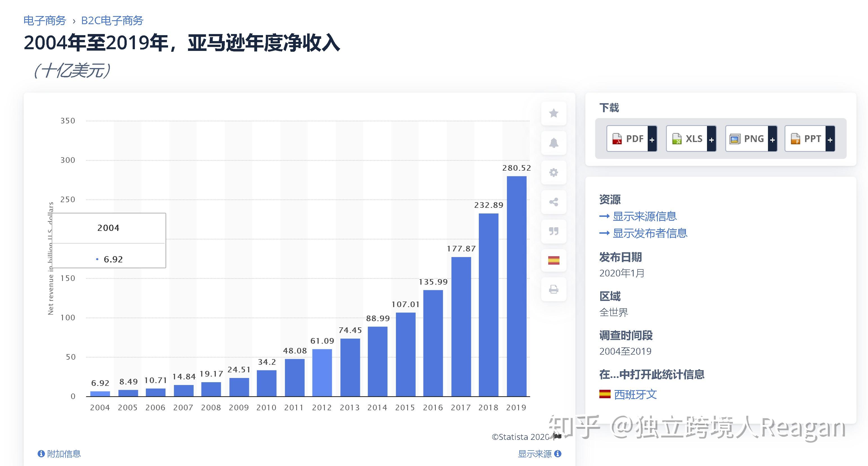The width and height of the screenshot is (868, 466).
Task: Click the XLS spreadsheet icon
Action: tap(677, 139)
